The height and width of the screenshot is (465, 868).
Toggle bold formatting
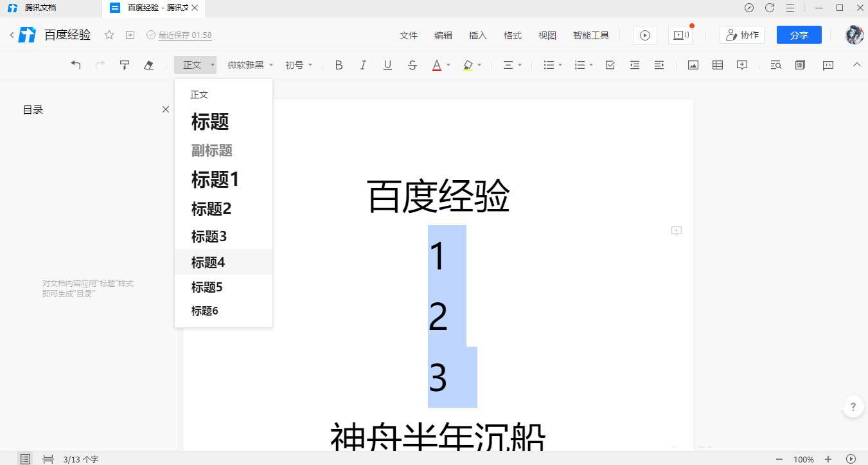339,65
